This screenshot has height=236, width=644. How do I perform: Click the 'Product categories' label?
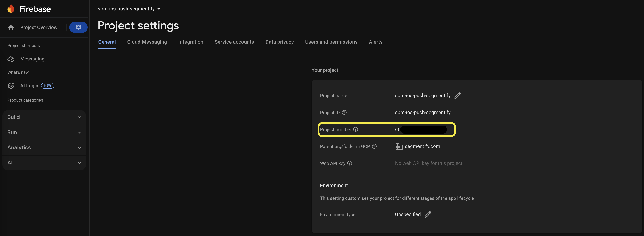[25, 100]
